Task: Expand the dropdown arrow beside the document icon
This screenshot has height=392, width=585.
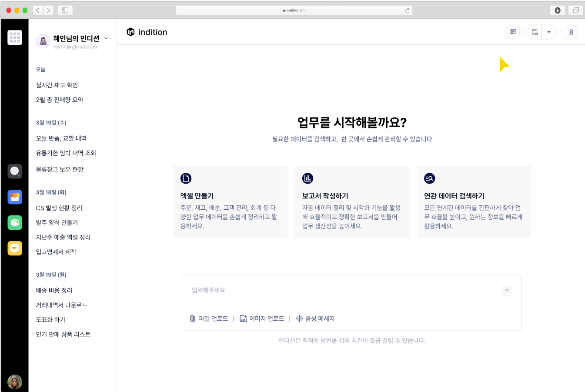Action: (549, 32)
